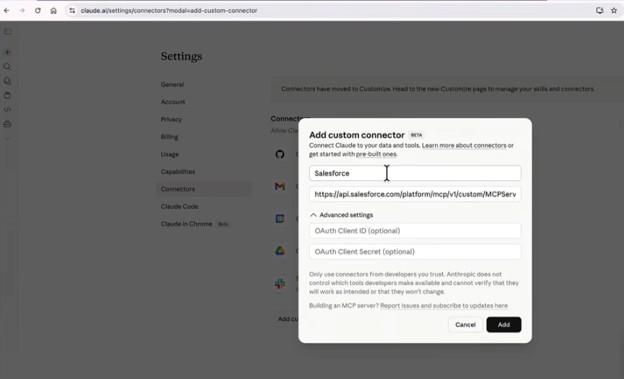Open Learn more about connectors link

click(464, 145)
